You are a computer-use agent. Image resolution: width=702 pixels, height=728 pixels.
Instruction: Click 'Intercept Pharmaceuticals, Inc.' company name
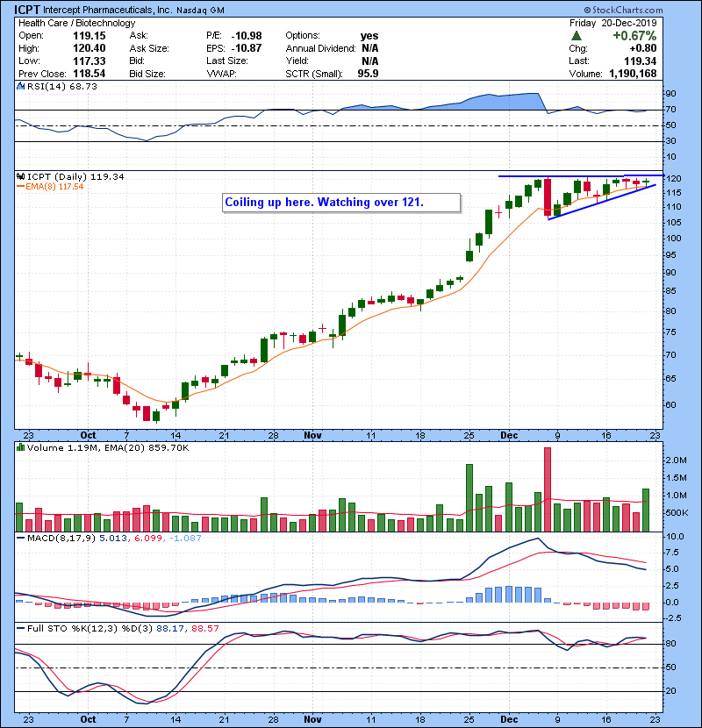(x=108, y=11)
